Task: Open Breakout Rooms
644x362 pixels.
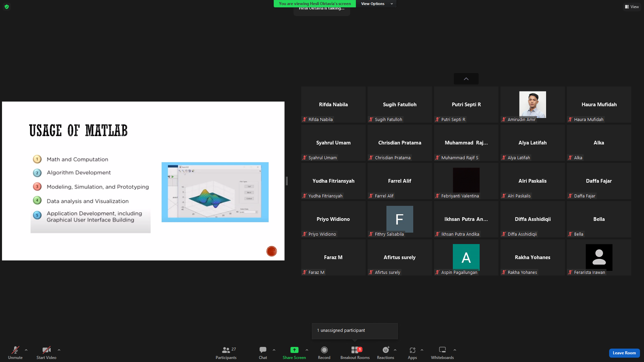Action: click(355, 353)
